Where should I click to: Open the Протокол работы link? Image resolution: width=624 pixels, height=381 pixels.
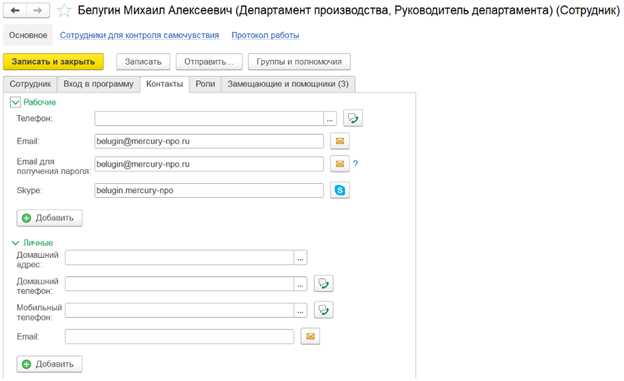click(265, 35)
